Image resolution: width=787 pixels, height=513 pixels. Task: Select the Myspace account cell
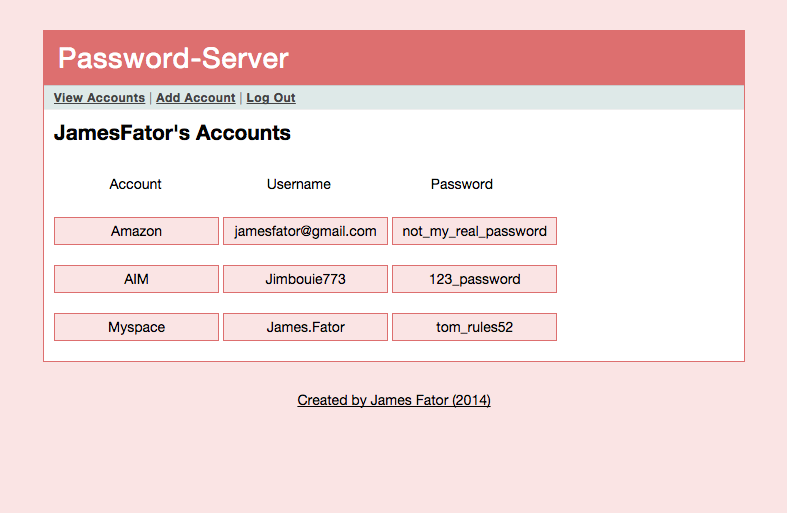(x=137, y=327)
